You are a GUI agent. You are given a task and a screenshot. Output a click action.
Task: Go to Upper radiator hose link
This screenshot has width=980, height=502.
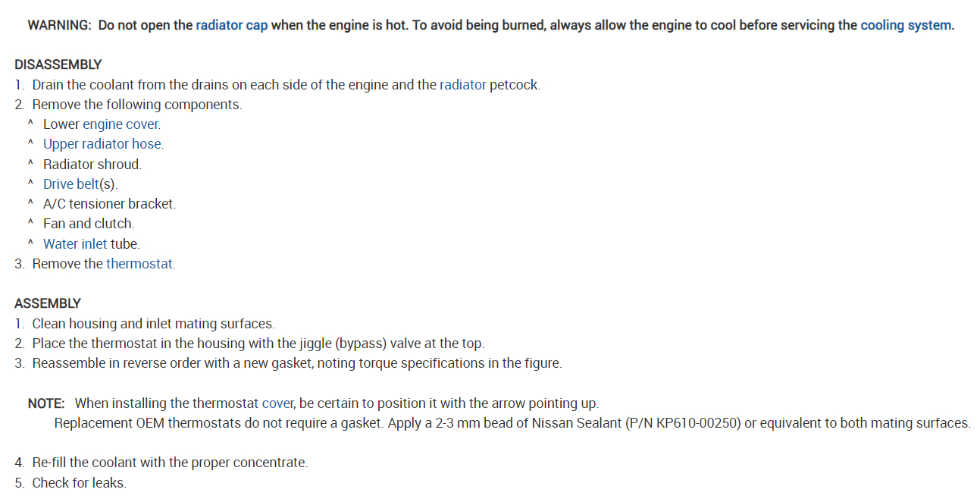102,144
